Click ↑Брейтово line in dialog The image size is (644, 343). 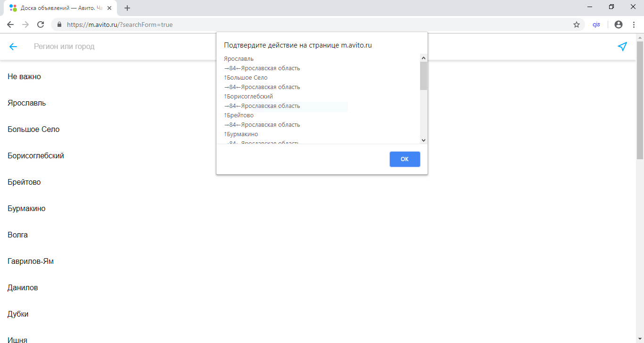[x=239, y=115]
